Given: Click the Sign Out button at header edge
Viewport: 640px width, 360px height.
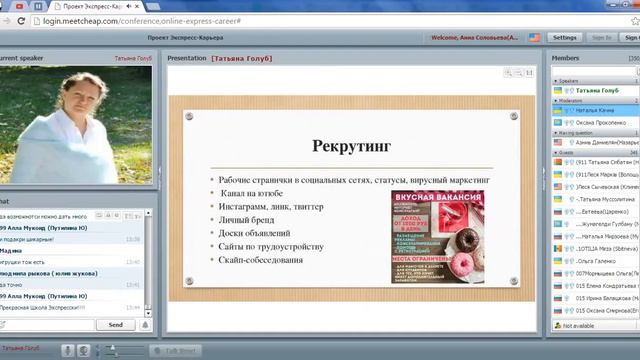Looking at the screenshot, I should (631, 38).
